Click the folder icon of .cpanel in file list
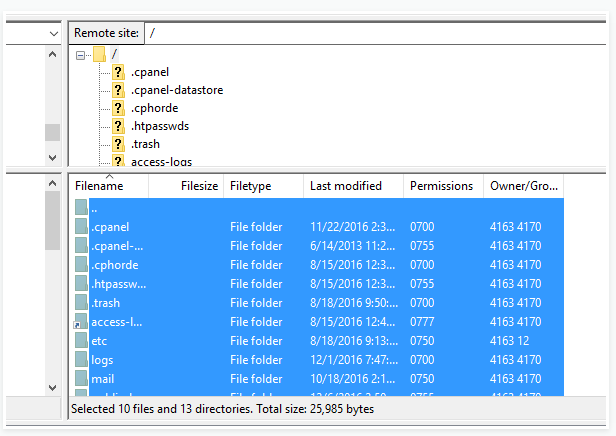 coord(81,226)
